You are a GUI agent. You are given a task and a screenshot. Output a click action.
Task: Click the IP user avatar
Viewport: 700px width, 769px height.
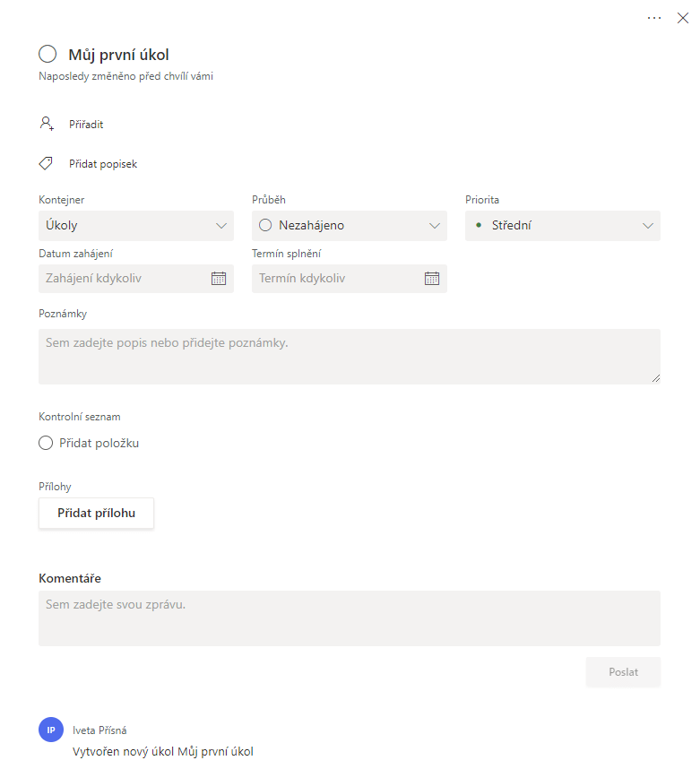click(x=51, y=730)
